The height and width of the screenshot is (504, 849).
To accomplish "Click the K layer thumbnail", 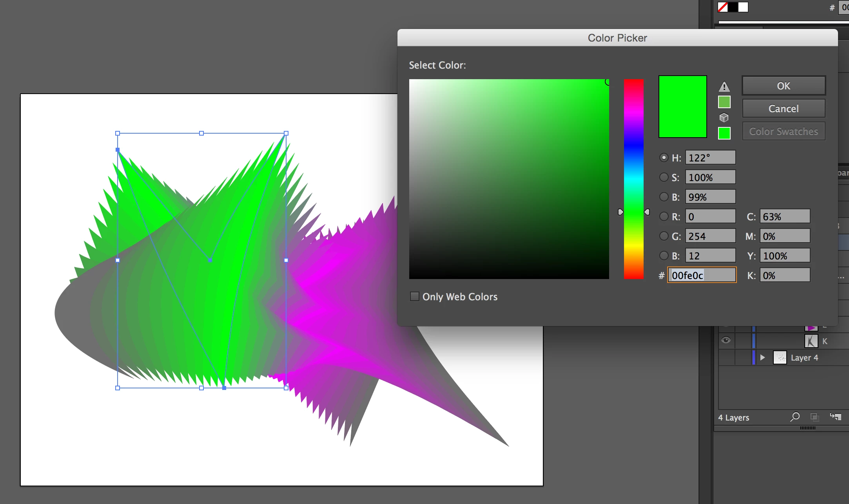I will 811,341.
